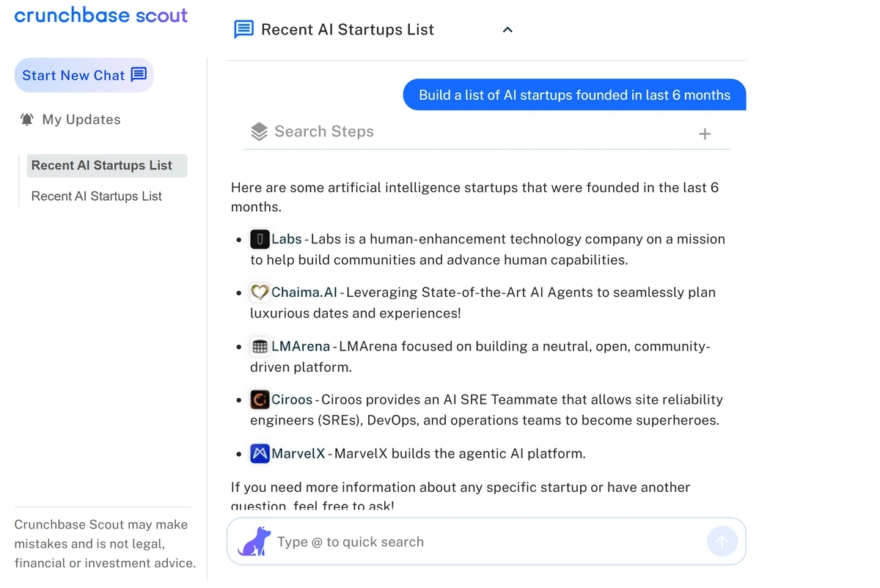The width and height of the screenshot is (880, 588).
Task: Open the Labs company link
Action: coord(287,239)
